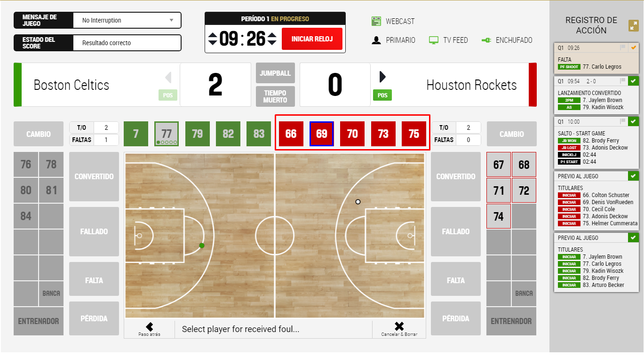The height and width of the screenshot is (357, 644).
Task: Select Celtics player 82
Action: [x=228, y=134]
